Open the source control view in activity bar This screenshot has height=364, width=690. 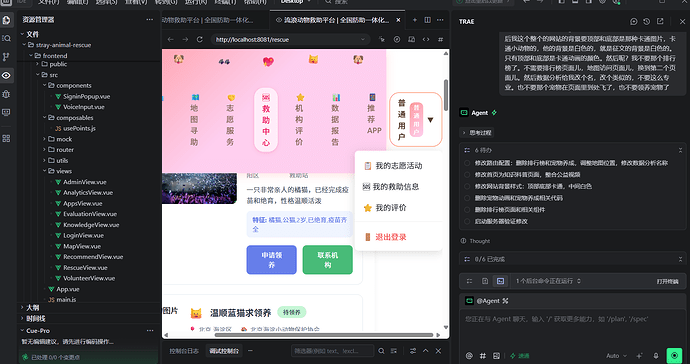click(x=6, y=57)
